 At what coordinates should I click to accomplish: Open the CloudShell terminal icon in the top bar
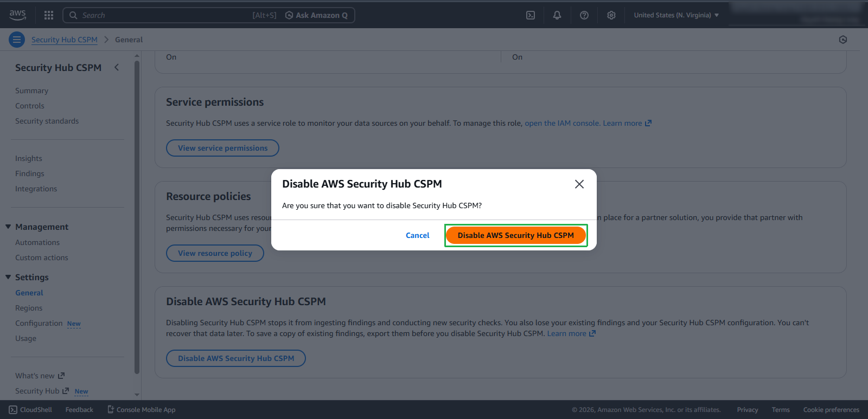[x=531, y=15]
